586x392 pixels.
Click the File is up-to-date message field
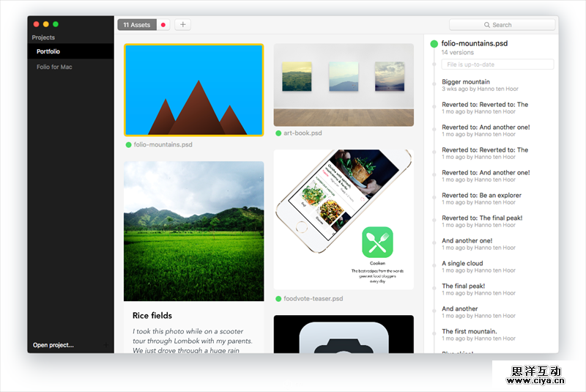[497, 64]
